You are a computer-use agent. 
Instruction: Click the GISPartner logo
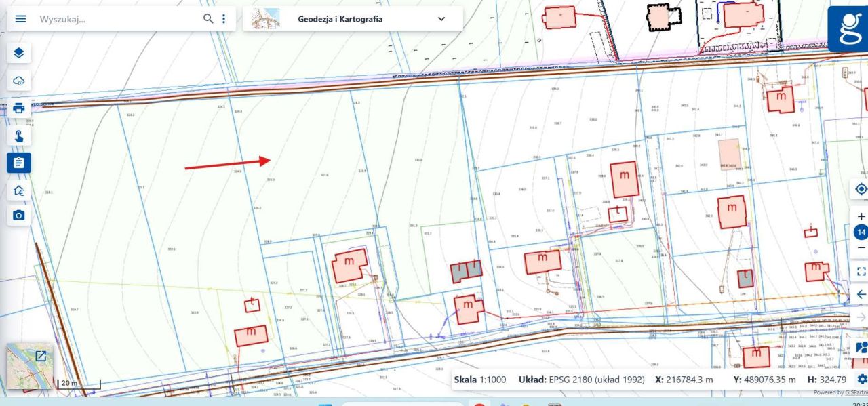(x=848, y=28)
